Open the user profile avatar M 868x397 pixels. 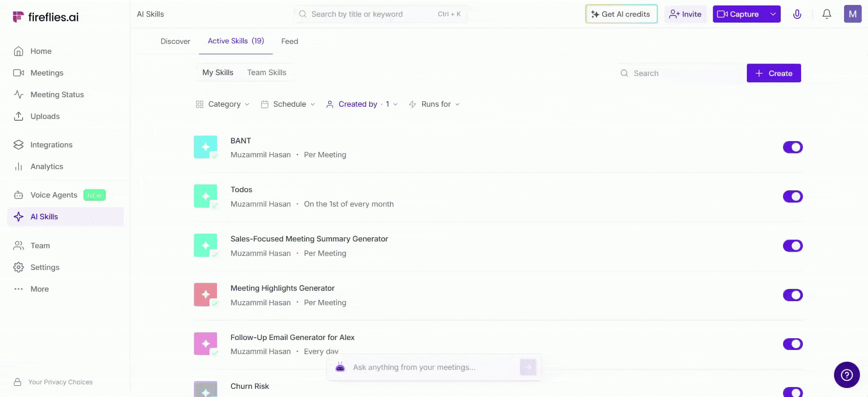click(853, 14)
